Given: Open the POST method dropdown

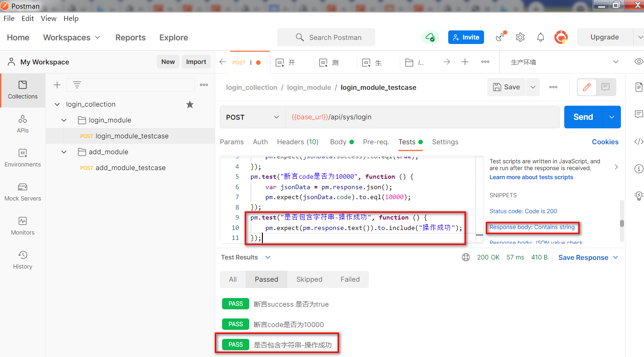Looking at the screenshot, I should [252, 117].
